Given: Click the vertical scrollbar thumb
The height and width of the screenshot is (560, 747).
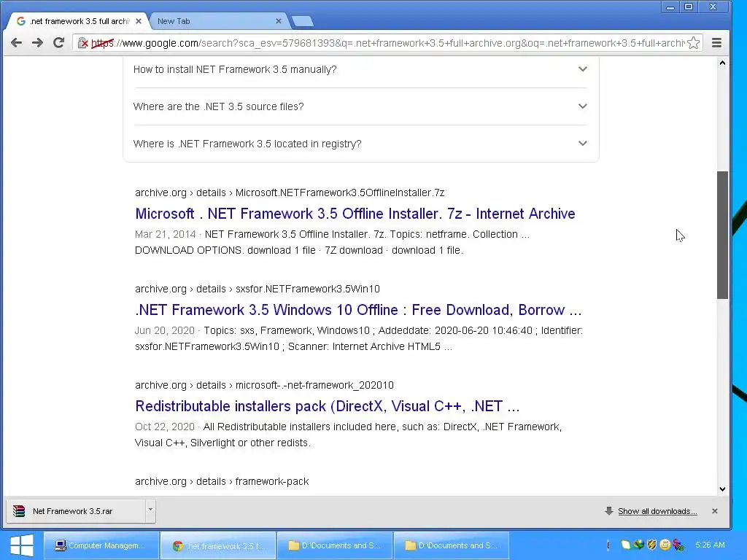Looking at the screenshot, I should (723, 235).
